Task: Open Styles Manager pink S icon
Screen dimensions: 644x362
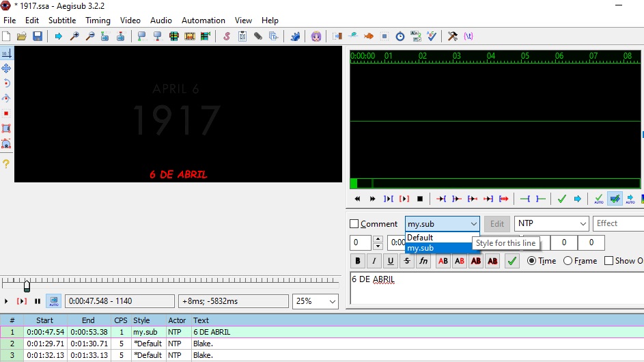Action: point(226,36)
